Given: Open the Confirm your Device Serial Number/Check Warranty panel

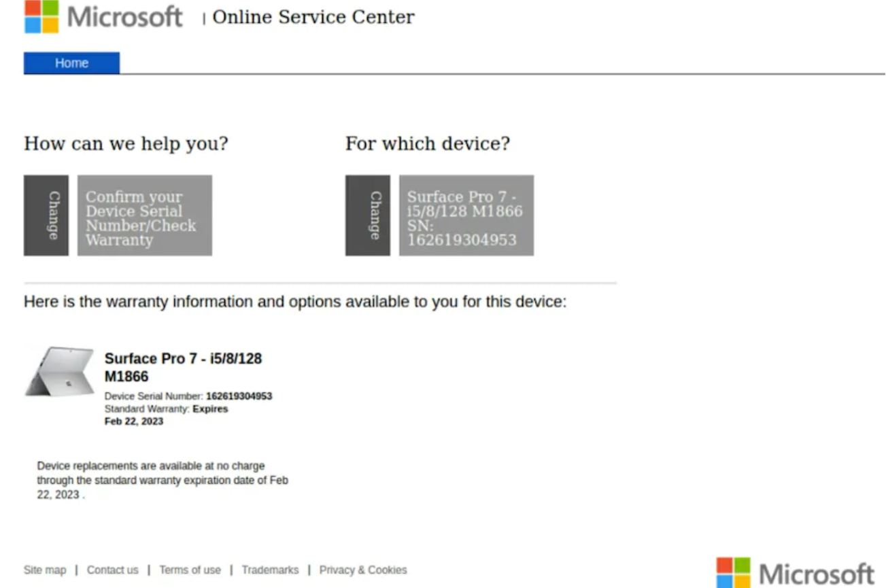Looking at the screenshot, I should [145, 215].
